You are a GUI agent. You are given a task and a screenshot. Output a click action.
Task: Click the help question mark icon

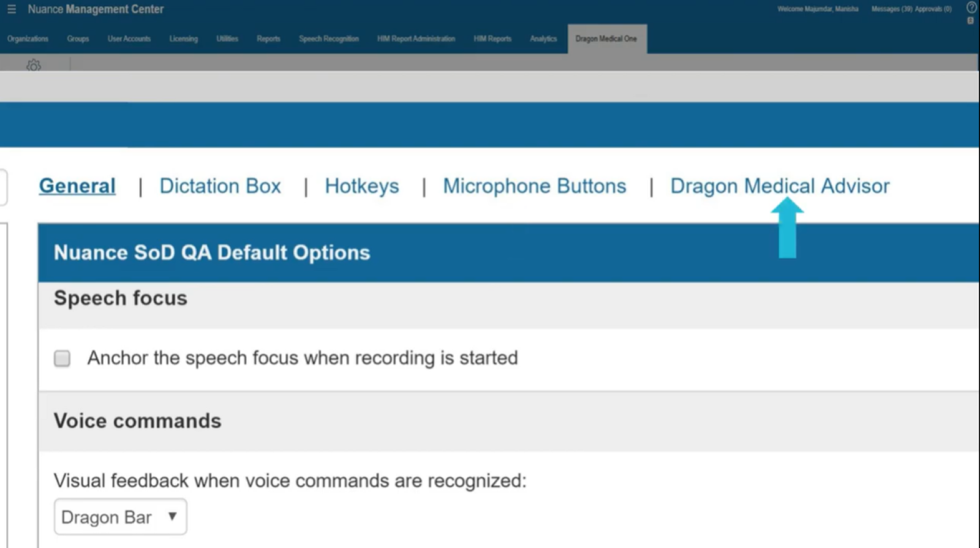[x=971, y=8]
